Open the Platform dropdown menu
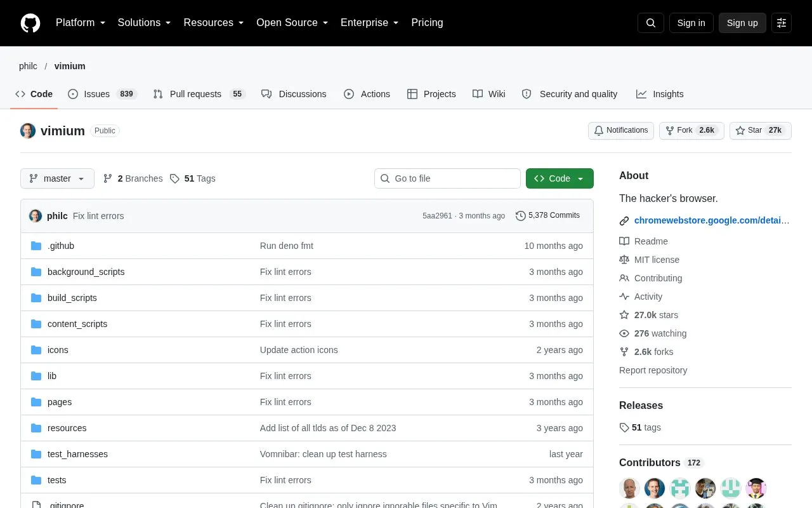This screenshot has width=812, height=508. coord(81,23)
